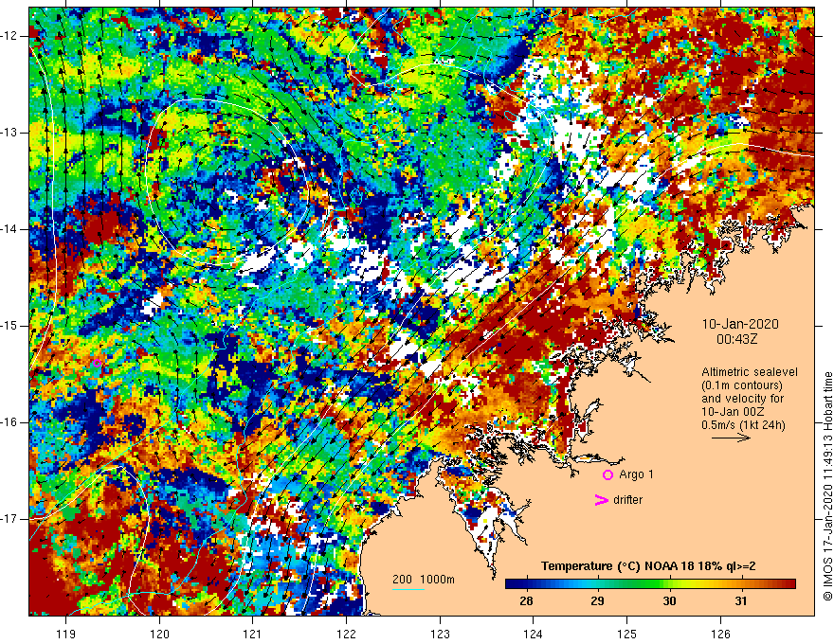
Task: Click the '200 1000m' depth contour label
Action: [424, 580]
